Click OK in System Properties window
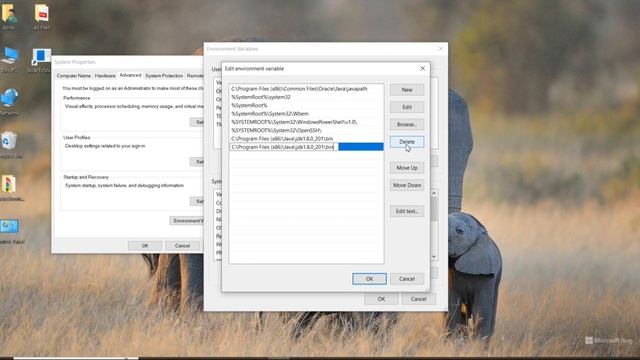 click(x=145, y=246)
